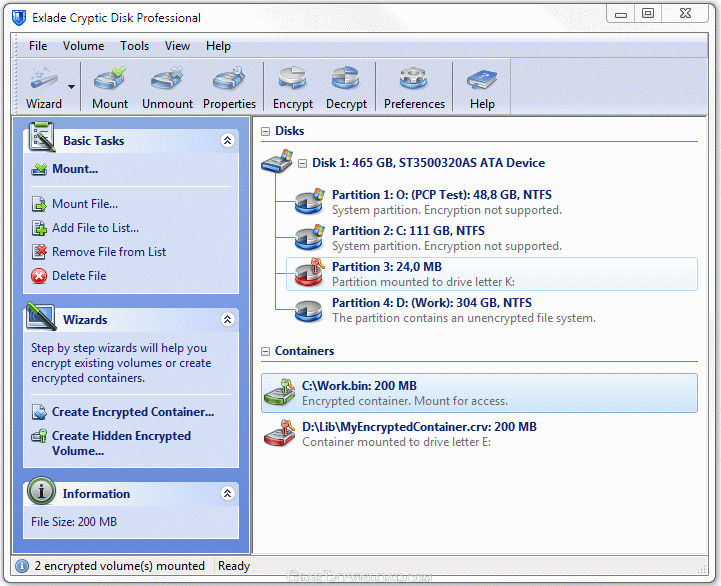Click the Partition 1 disk icon
The height and width of the screenshot is (586, 721).
309,201
